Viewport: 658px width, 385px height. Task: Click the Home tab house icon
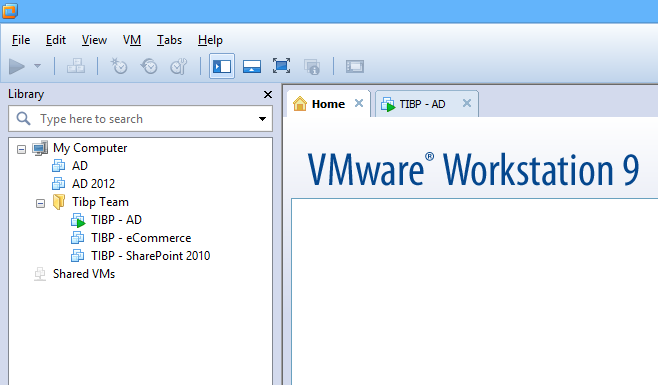click(x=300, y=104)
